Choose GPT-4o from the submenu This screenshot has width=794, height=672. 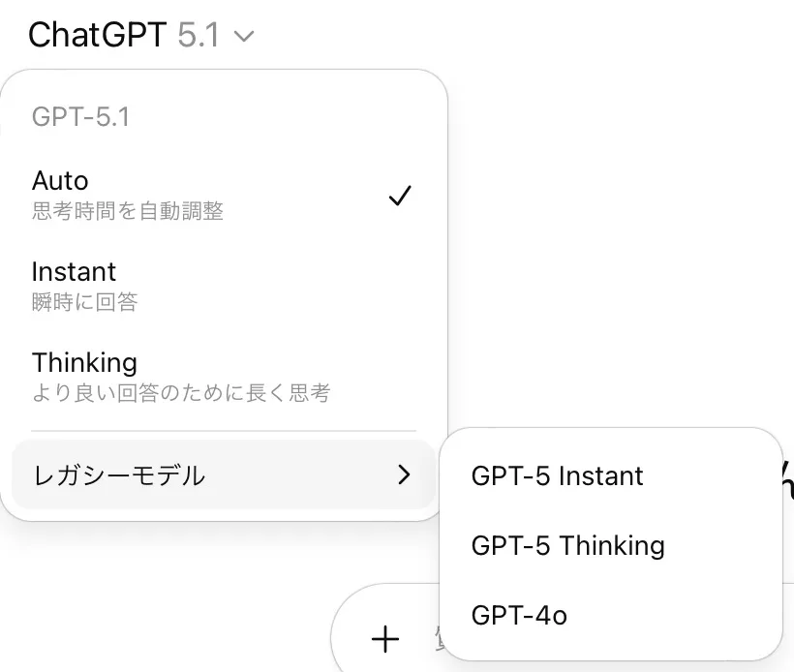pyautogui.click(x=519, y=615)
